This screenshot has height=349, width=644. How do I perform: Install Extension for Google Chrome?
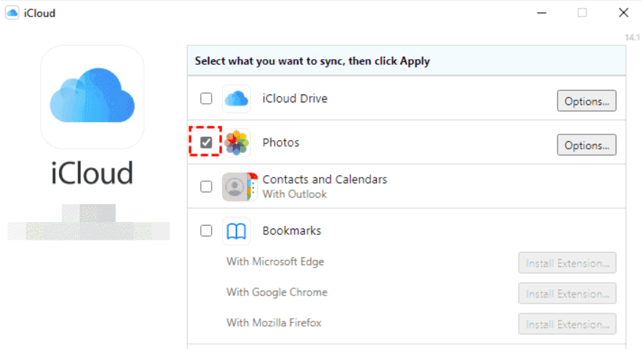click(x=567, y=294)
